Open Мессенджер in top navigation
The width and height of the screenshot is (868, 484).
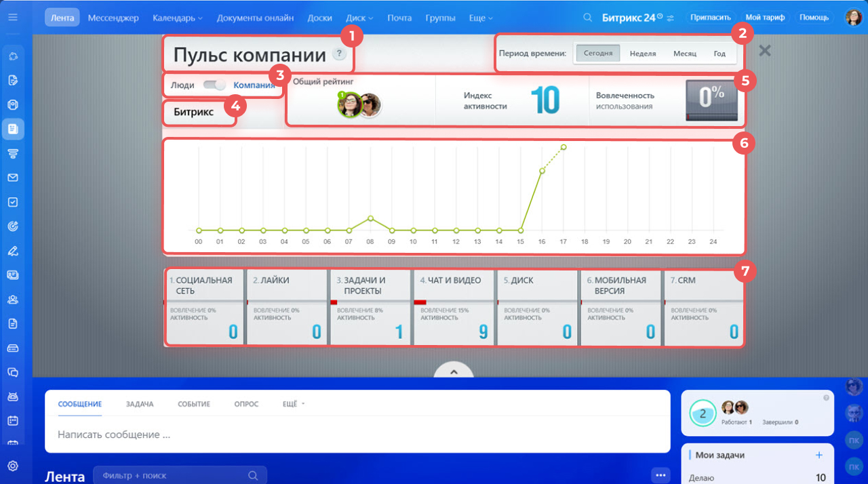pyautogui.click(x=113, y=18)
